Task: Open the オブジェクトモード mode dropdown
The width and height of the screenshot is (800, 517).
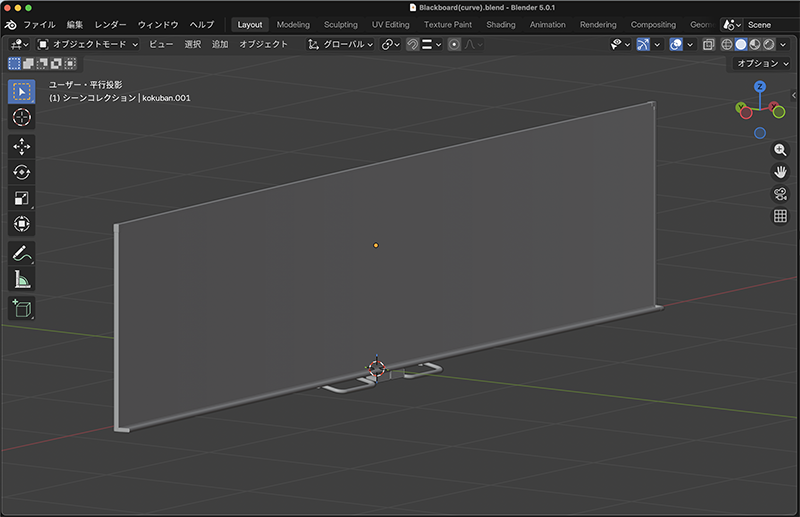Action: pyautogui.click(x=87, y=44)
